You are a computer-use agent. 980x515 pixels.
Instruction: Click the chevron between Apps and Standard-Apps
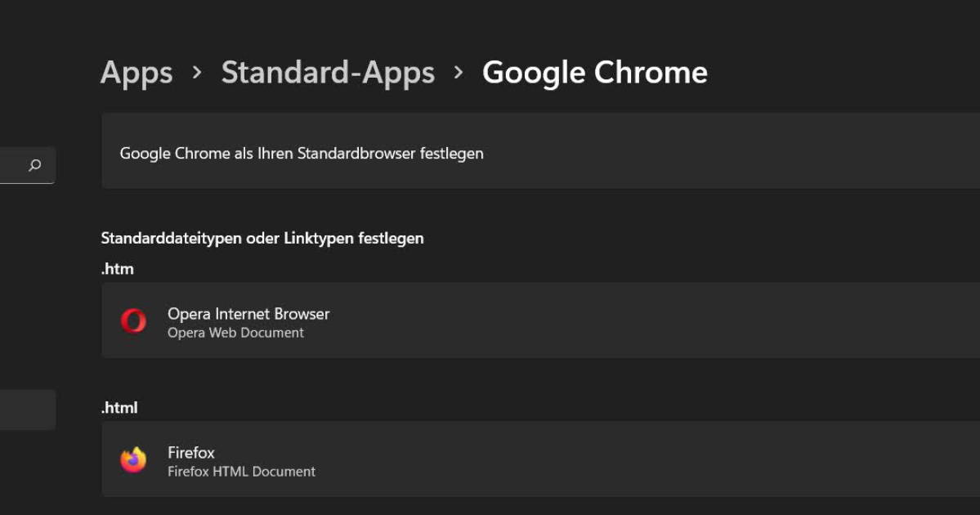point(196,74)
